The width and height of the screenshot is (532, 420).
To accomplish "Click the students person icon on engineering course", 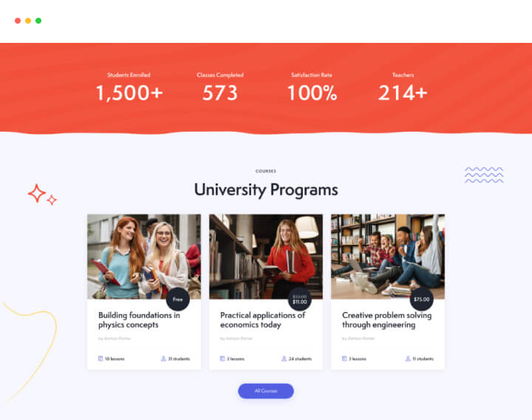I will pos(408,359).
